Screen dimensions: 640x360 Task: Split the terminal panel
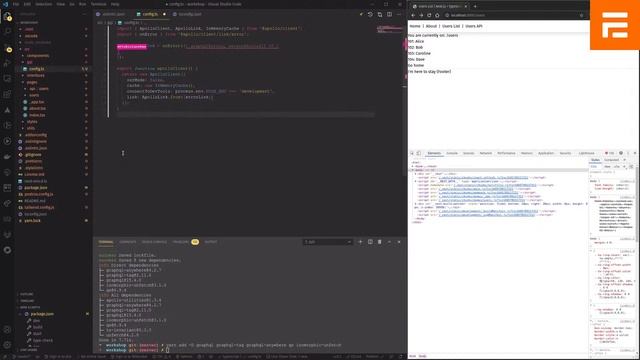(x=370, y=242)
